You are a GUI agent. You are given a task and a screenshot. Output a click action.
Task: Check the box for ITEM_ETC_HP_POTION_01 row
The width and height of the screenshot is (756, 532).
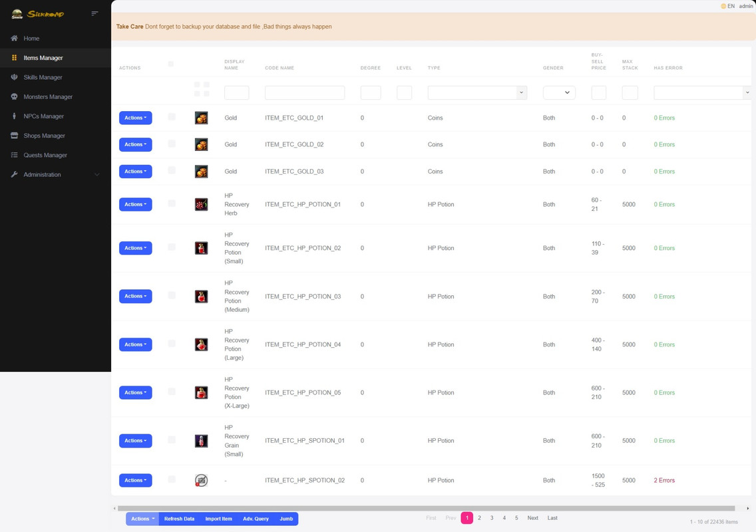click(x=172, y=203)
